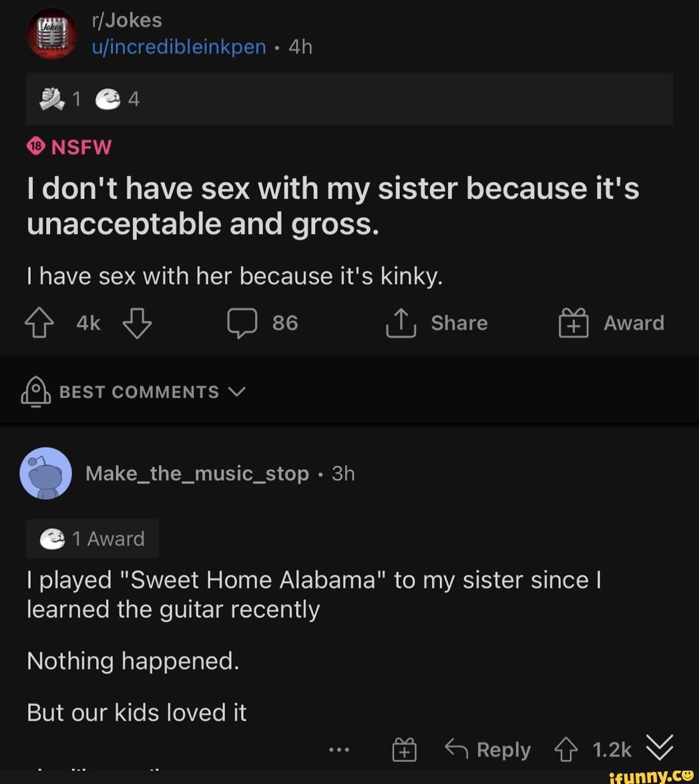Viewport: 699px width, 784px height.
Task: Show the comment's 1 Award badge
Action: [x=93, y=538]
